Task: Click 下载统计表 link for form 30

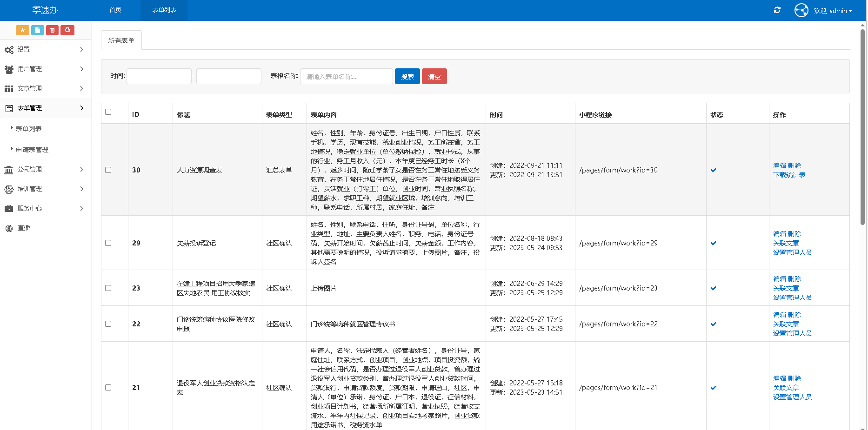Action: pyautogui.click(x=789, y=175)
